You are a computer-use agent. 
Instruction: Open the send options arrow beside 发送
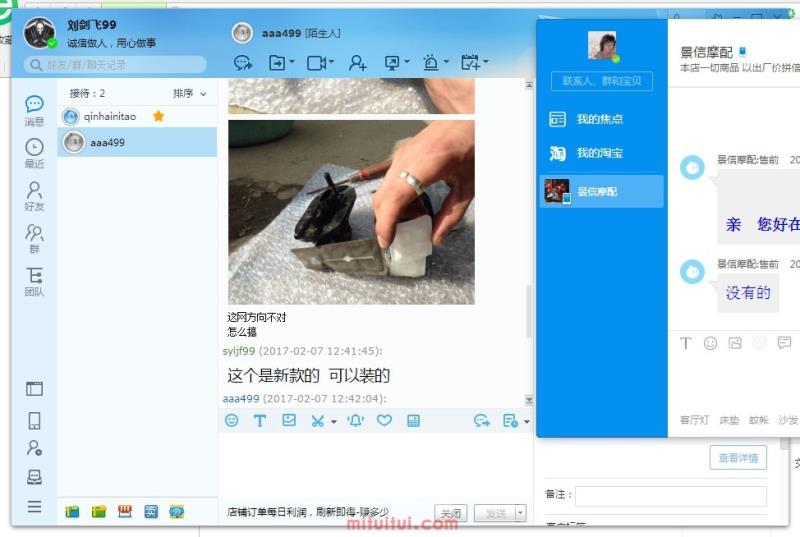tap(520, 513)
